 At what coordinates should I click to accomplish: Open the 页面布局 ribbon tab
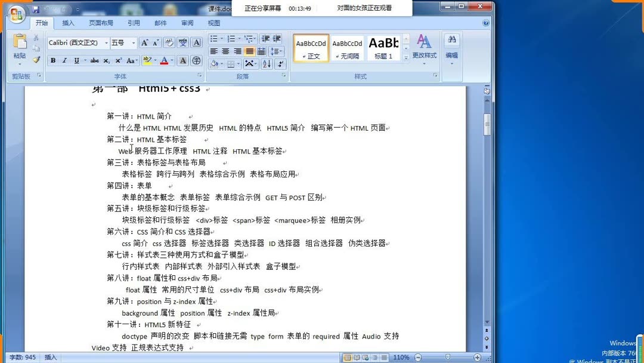pyautogui.click(x=100, y=23)
